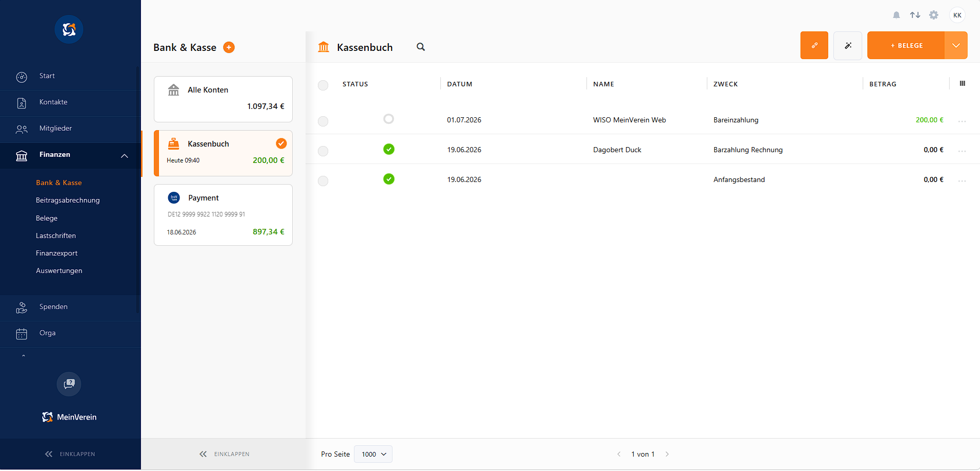The width and height of the screenshot is (980, 471).
Task: Click the notification bell icon
Action: click(896, 15)
